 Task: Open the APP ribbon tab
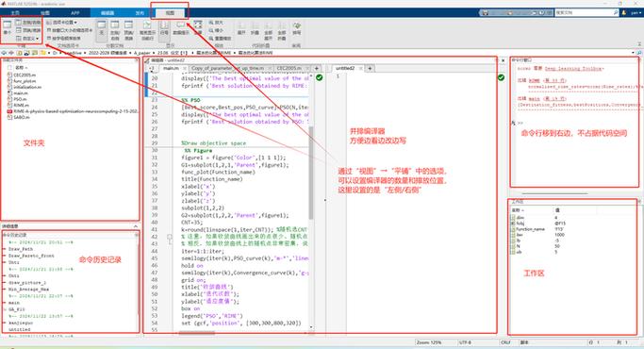74,13
